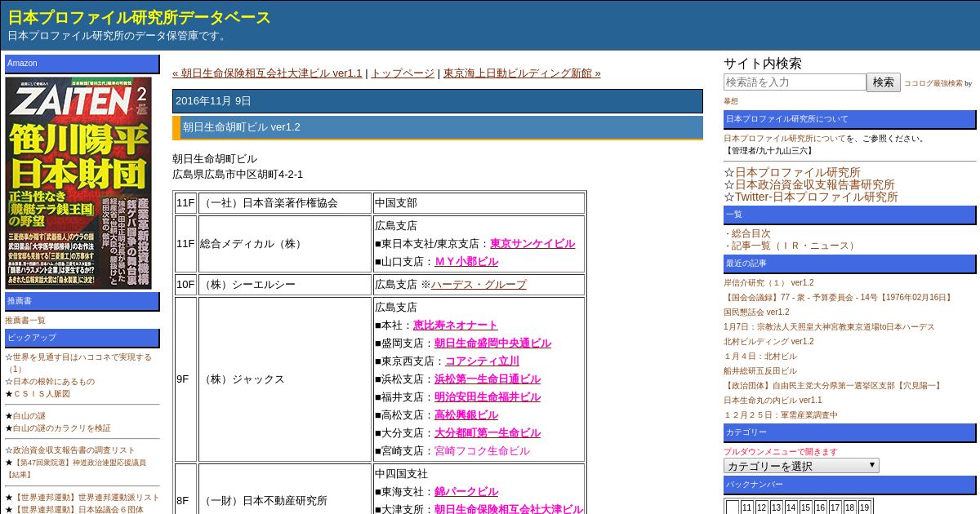Open the ZAITEN magazine cover image
Screen dimensions: 980x514
78,183
